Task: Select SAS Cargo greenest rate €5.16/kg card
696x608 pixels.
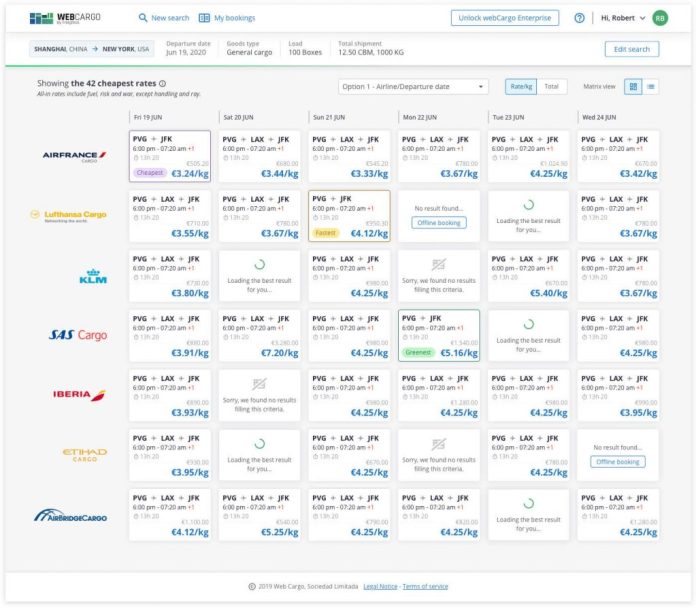Action: click(439, 335)
